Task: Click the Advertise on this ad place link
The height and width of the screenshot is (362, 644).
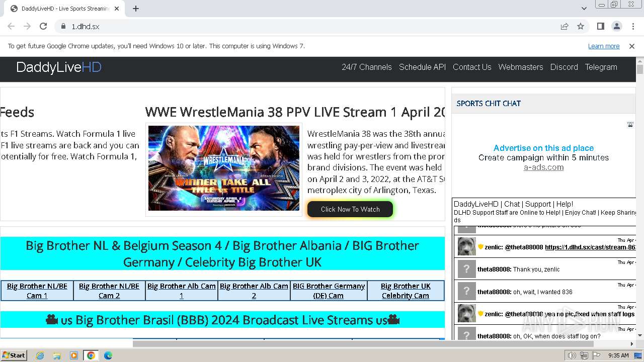Action: 543,148
